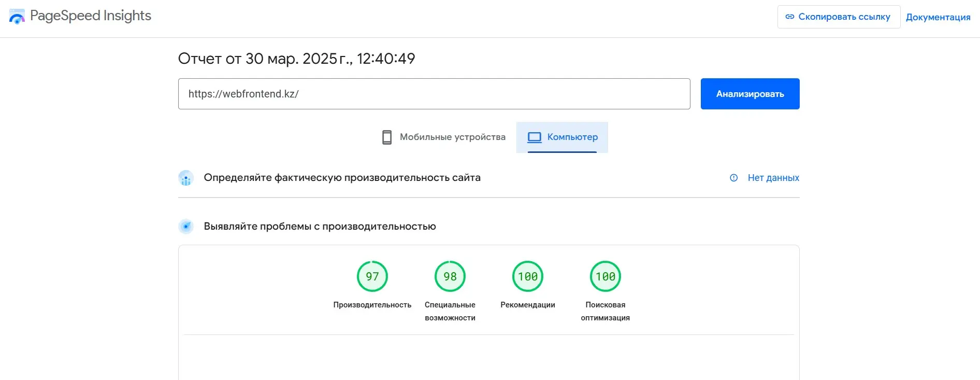This screenshot has width=980, height=380.
Task: Click the Специальные возможности label
Action: pyautogui.click(x=450, y=311)
